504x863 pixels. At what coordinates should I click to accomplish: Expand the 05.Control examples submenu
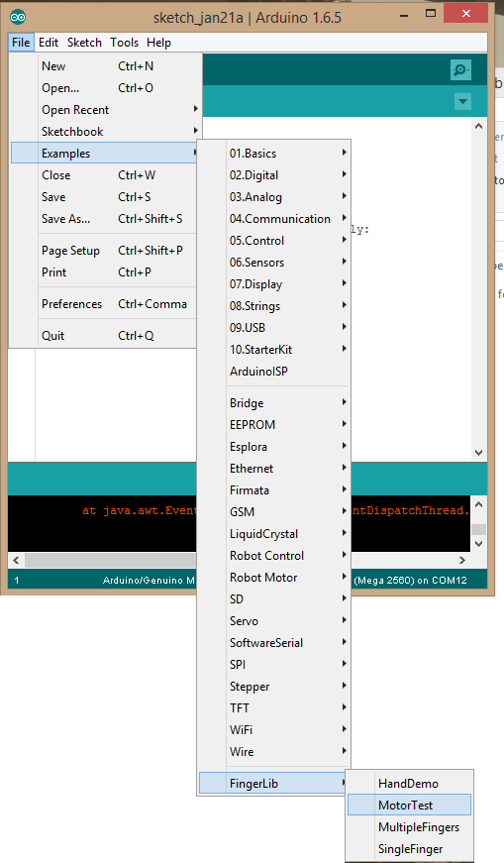[274, 241]
